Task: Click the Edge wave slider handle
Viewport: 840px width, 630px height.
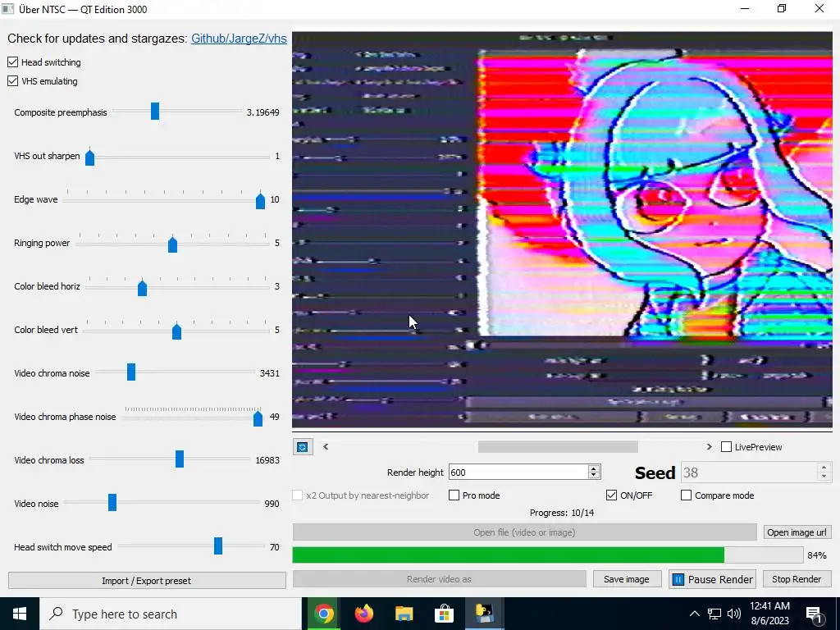Action: [260, 200]
